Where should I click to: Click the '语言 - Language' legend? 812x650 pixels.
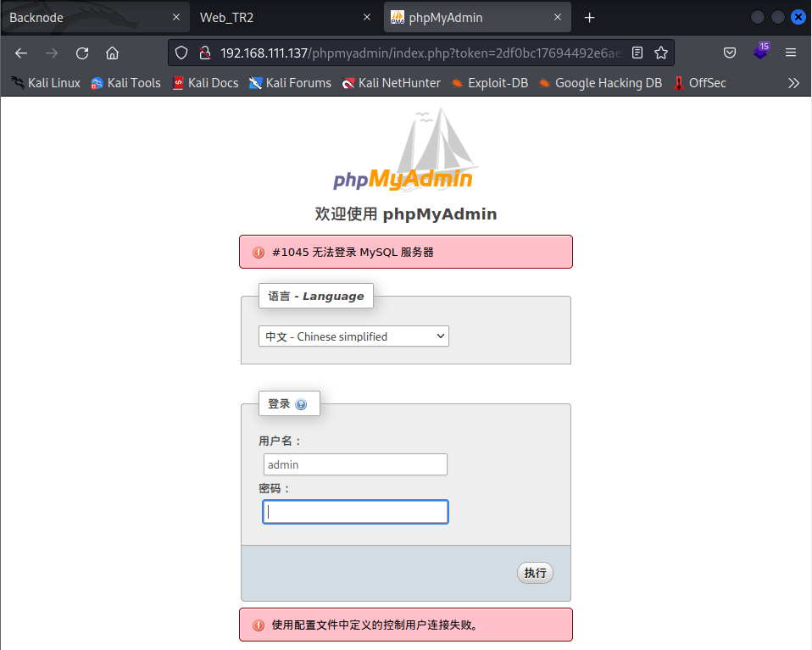coord(316,296)
